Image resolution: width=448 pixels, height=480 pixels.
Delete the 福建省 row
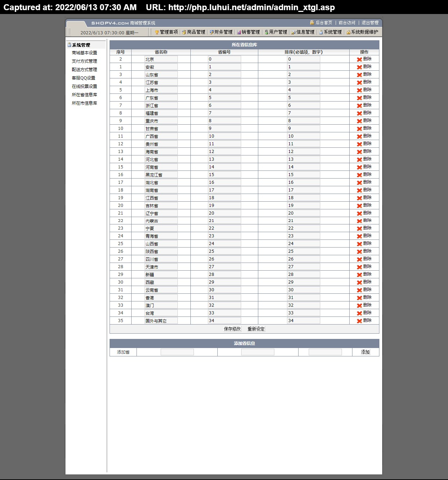364,113
